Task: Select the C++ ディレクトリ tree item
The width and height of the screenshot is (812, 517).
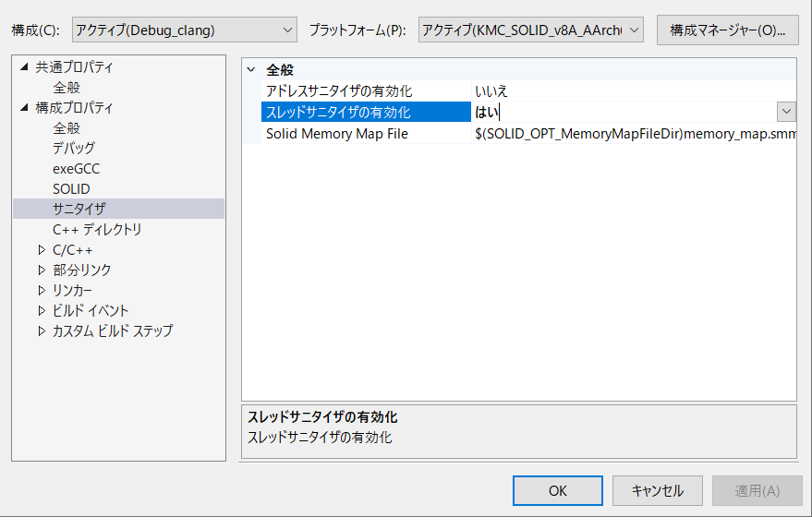Action: [97, 229]
